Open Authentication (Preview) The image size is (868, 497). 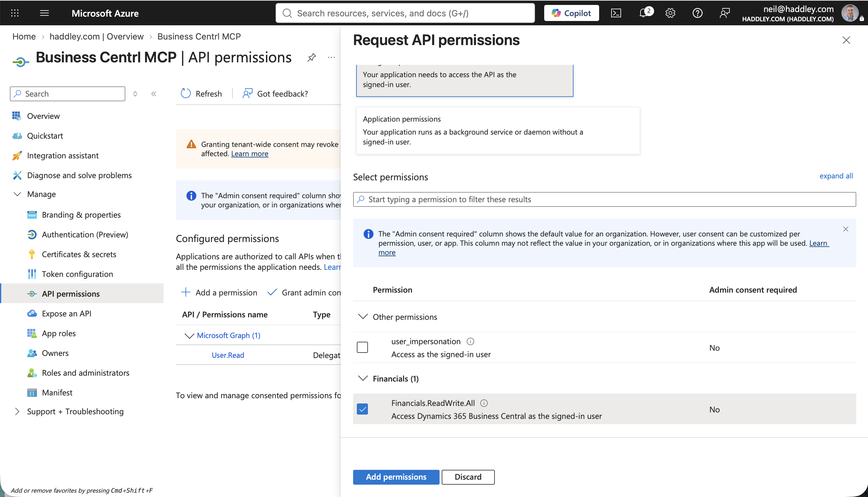(85, 235)
